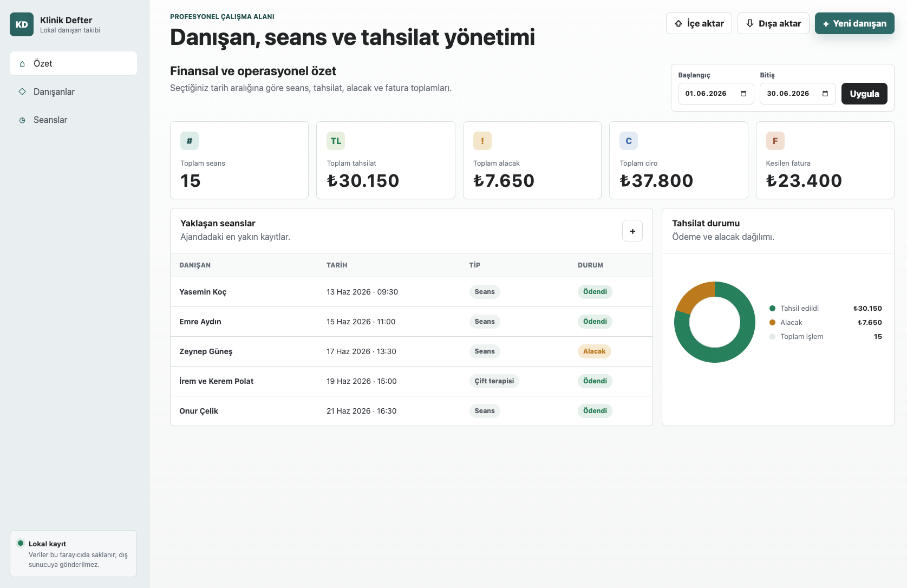Click the İçe aktar button
907x588 pixels.
tap(699, 23)
